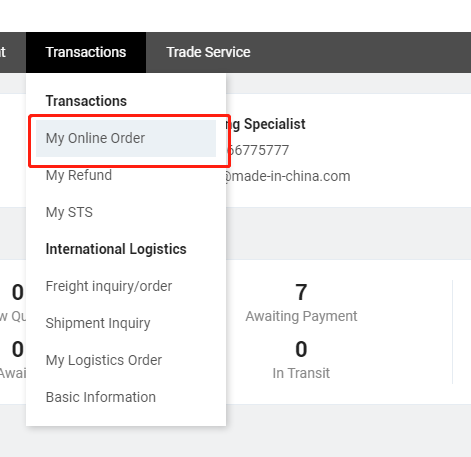The height and width of the screenshot is (457, 471).
Task: View the In Transit order count
Action: [301, 349]
